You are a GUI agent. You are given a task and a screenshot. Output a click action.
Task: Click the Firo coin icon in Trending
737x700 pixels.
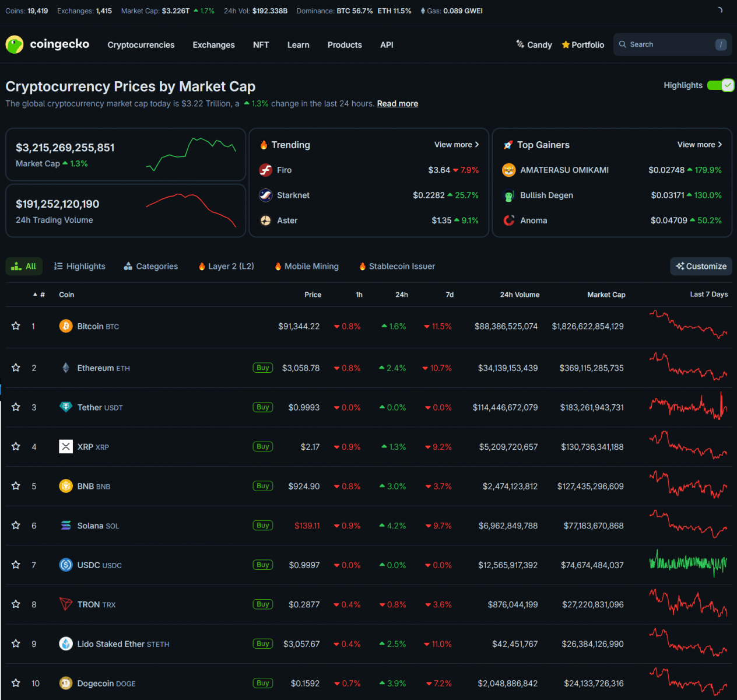pos(265,170)
